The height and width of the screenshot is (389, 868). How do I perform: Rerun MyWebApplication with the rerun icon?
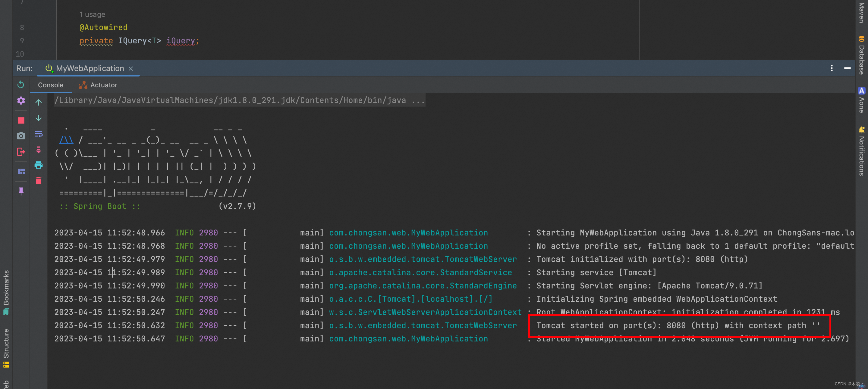21,85
